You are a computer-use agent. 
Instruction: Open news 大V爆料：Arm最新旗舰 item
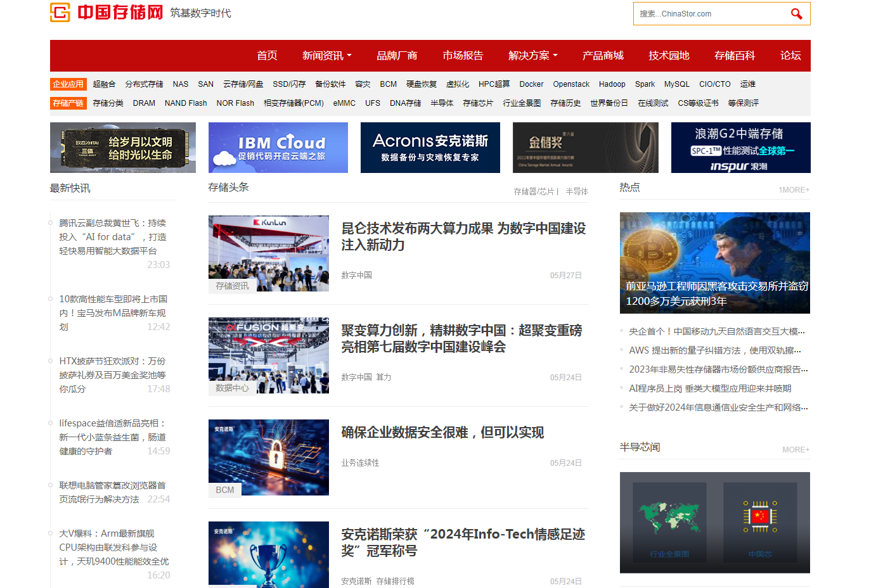coord(114,547)
